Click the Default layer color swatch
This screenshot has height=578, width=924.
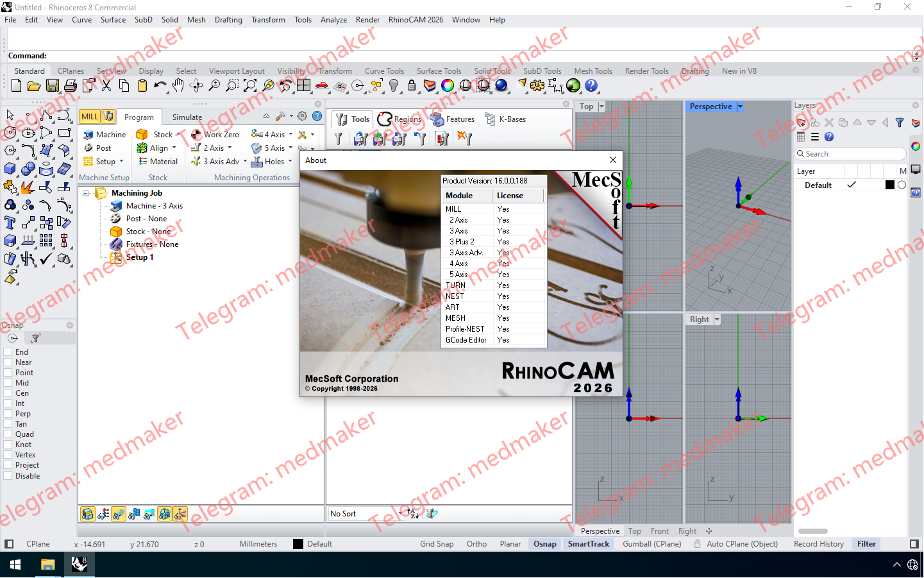[x=889, y=185]
